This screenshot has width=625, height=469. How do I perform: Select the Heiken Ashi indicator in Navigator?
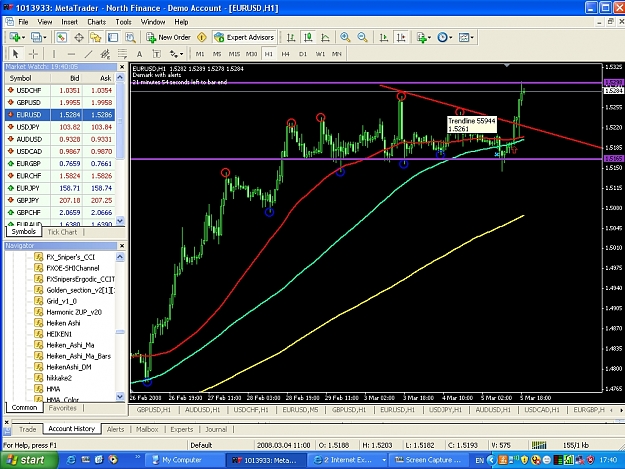pos(63,323)
